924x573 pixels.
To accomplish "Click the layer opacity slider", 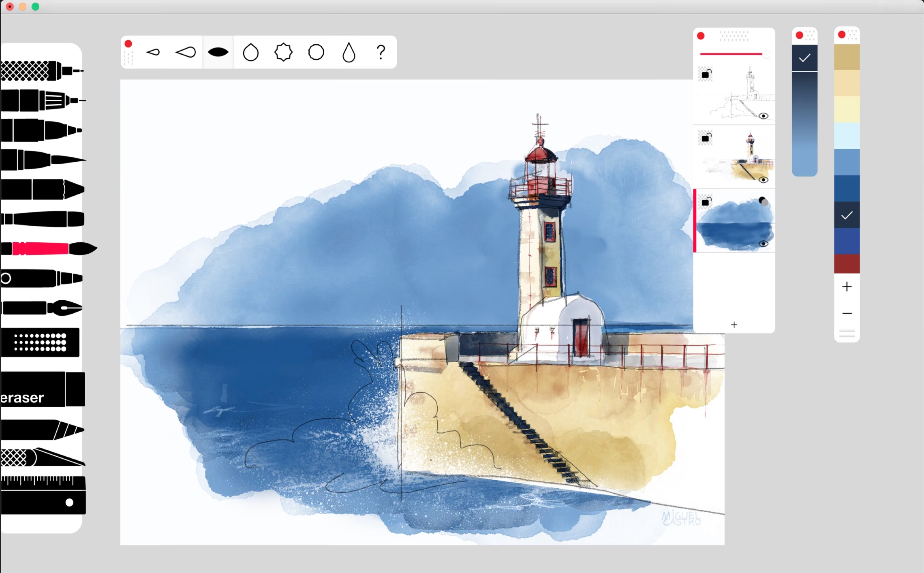I will 734,54.
